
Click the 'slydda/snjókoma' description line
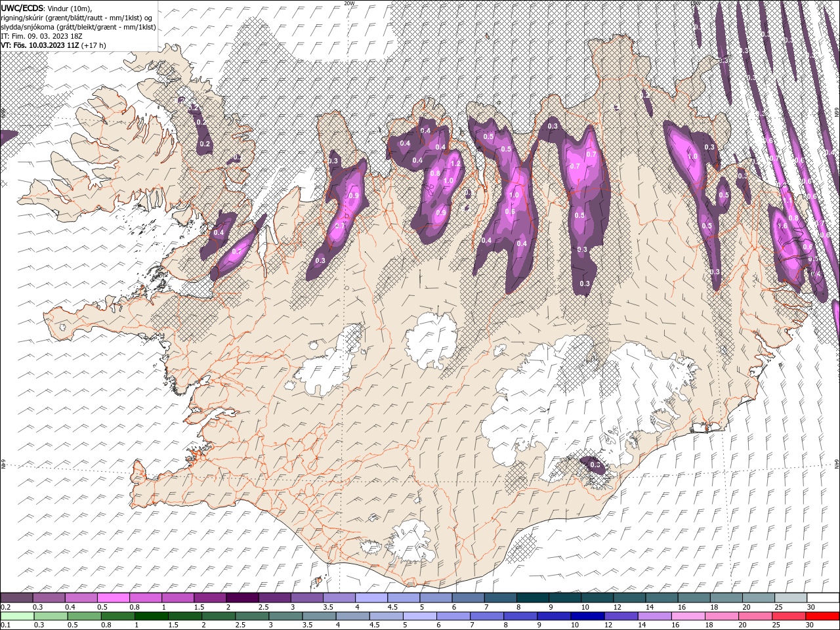[78, 27]
